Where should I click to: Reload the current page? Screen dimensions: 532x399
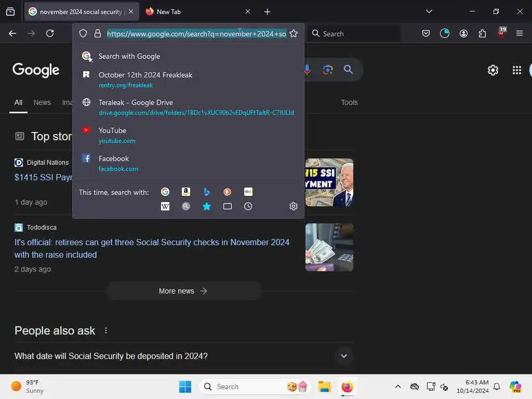point(50,33)
